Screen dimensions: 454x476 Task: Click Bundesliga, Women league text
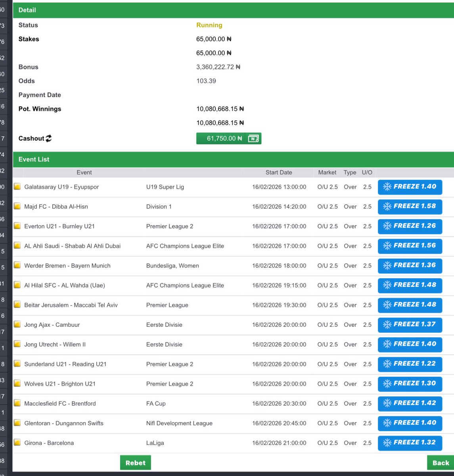(172, 266)
